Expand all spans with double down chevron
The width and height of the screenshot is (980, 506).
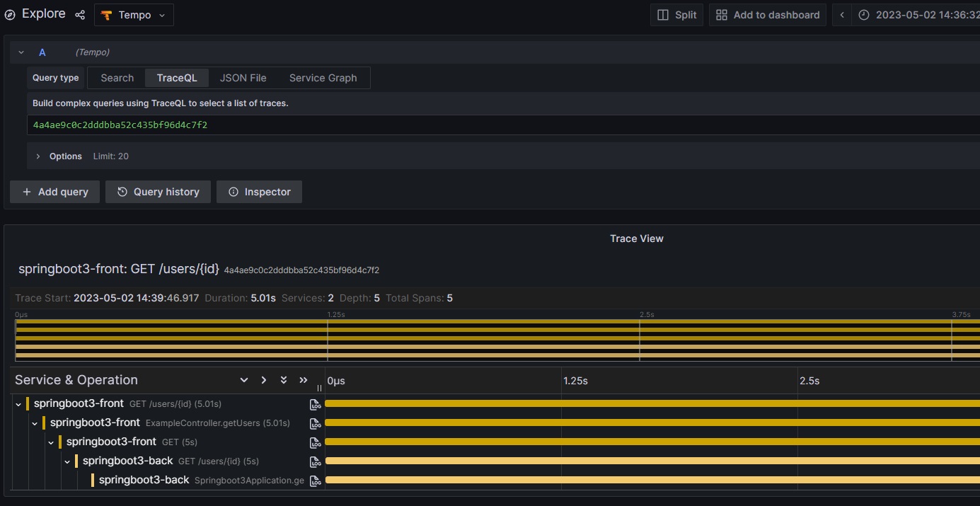click(284, 380)
